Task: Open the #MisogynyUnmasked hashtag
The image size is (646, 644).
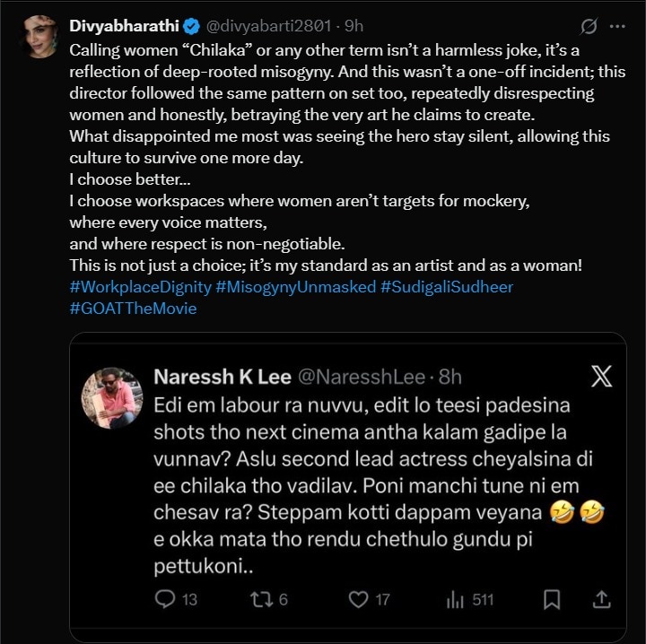Action: pyautogui.click(x=295, y=287)
